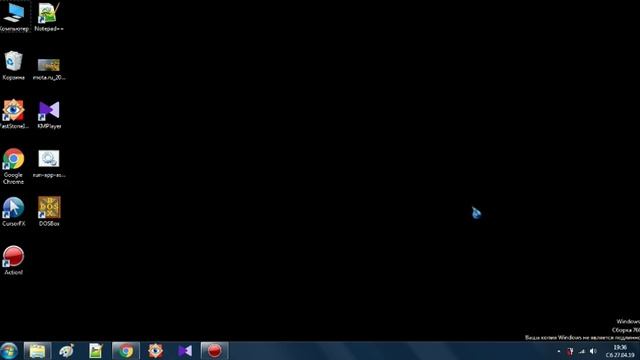
Task: Select the Notepad++ desktop shortcut
Action: tap(49, 16)
